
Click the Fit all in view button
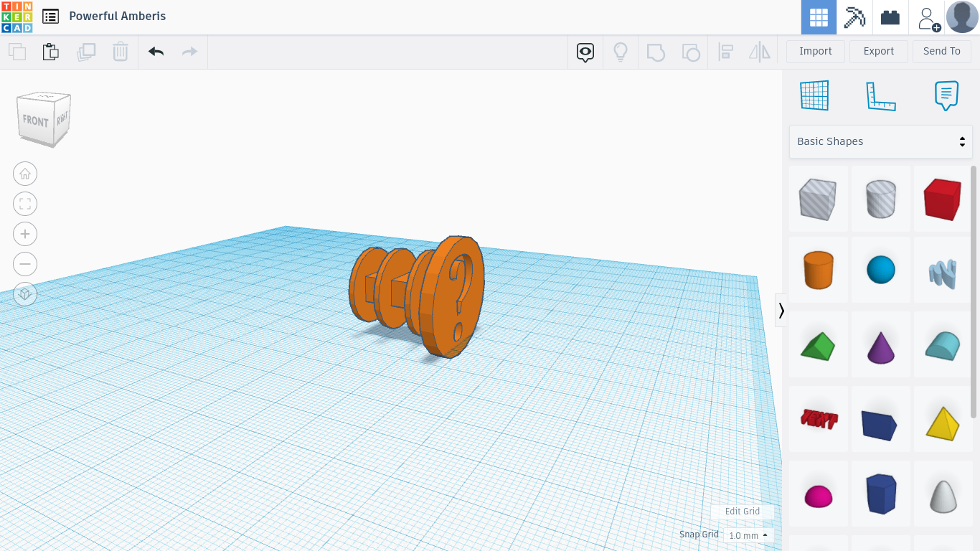pyautogui.click(x=25, y=204)
